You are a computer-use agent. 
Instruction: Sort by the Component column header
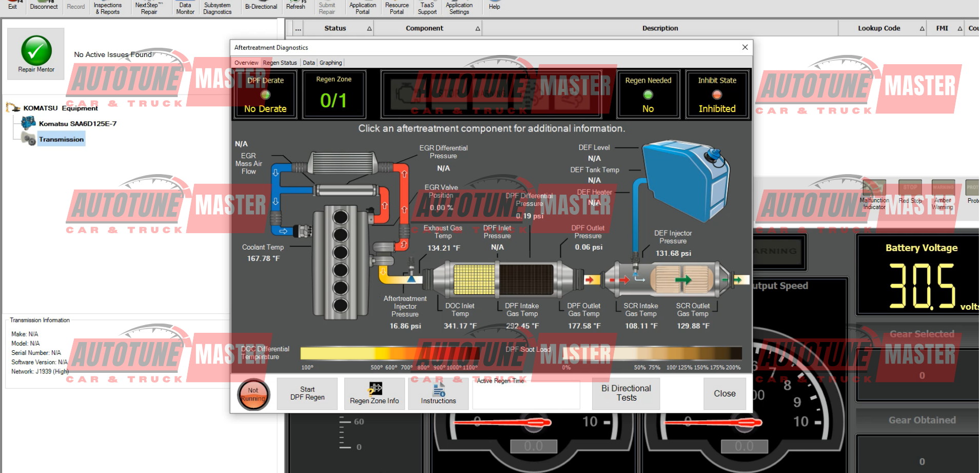coord(428,28)
